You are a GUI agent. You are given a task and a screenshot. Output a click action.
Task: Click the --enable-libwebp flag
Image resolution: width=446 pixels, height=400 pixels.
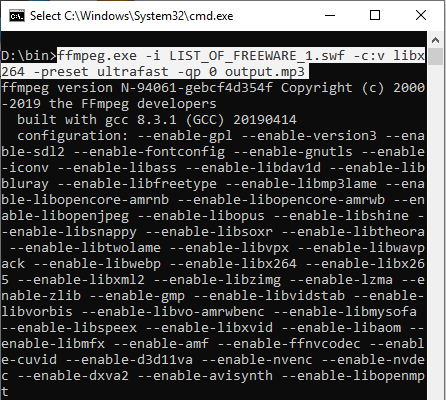tap(97, 264)
